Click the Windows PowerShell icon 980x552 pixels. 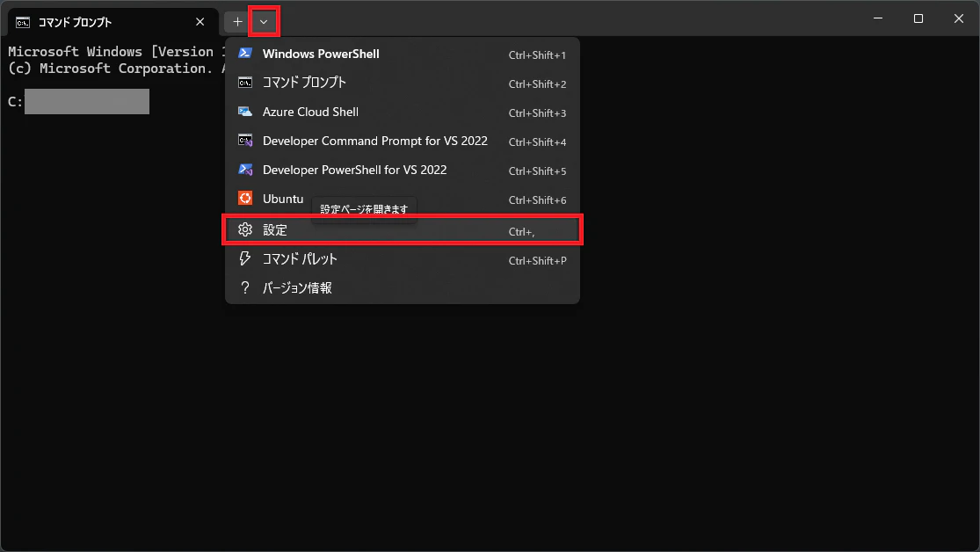pos(245,53)
